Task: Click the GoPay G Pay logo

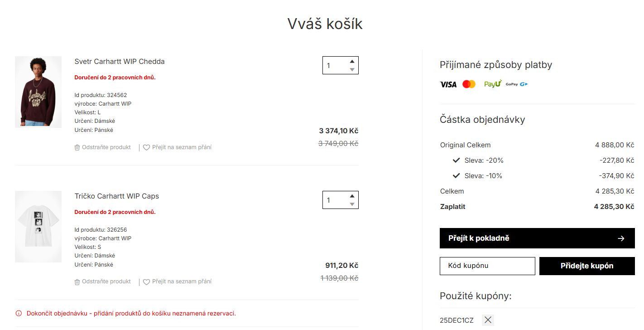Action: [x=517, y=84]
